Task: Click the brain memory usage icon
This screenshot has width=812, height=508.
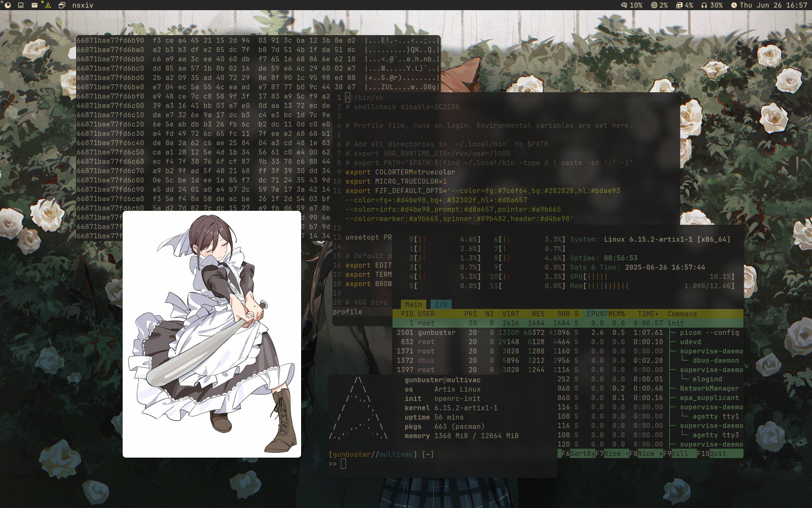Action: (x=624, y=5)
